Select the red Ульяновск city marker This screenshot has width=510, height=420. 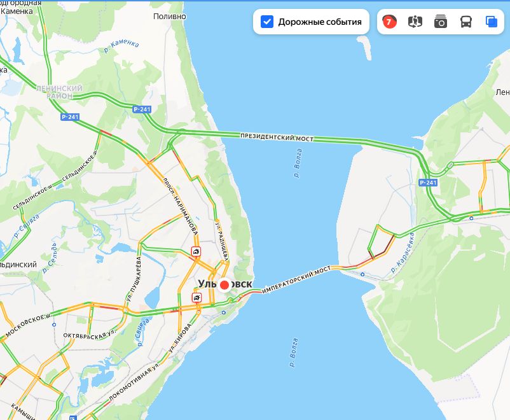click(x=224, y=285)
